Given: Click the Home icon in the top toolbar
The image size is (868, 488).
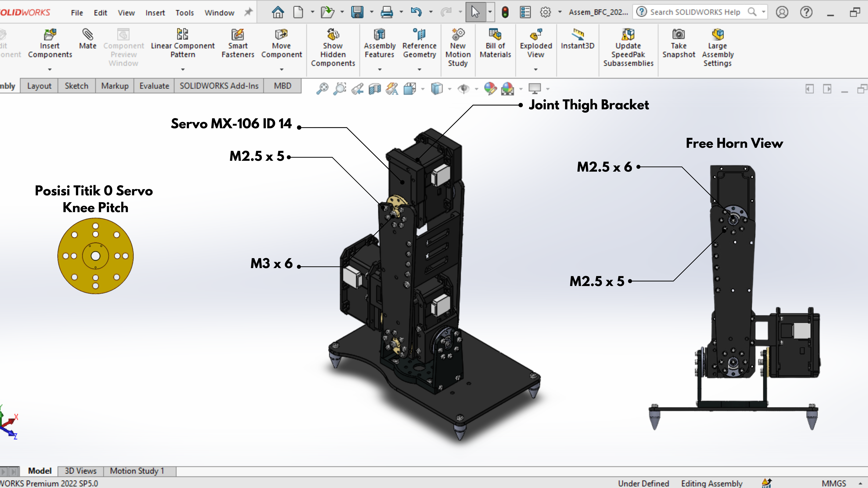Looking at the screenshot, I should [x=278, y=12].
